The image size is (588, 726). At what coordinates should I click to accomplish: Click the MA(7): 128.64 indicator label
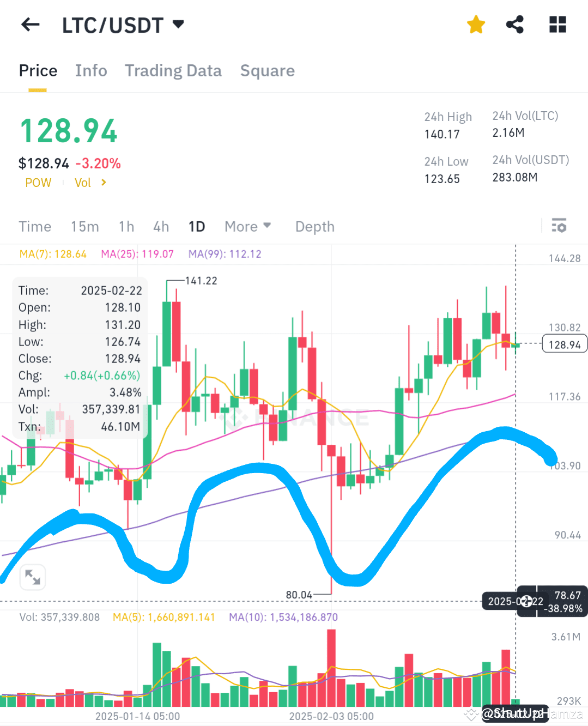[53, 254]
